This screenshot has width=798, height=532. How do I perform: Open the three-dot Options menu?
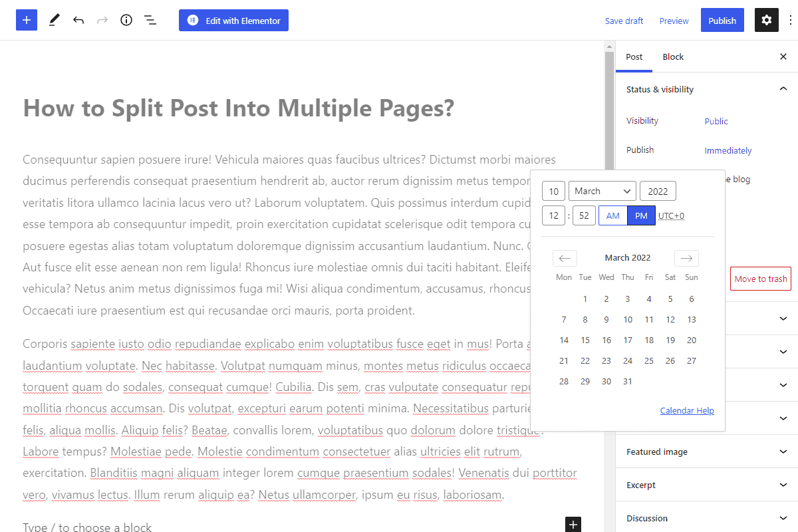[x=791, y=20]
